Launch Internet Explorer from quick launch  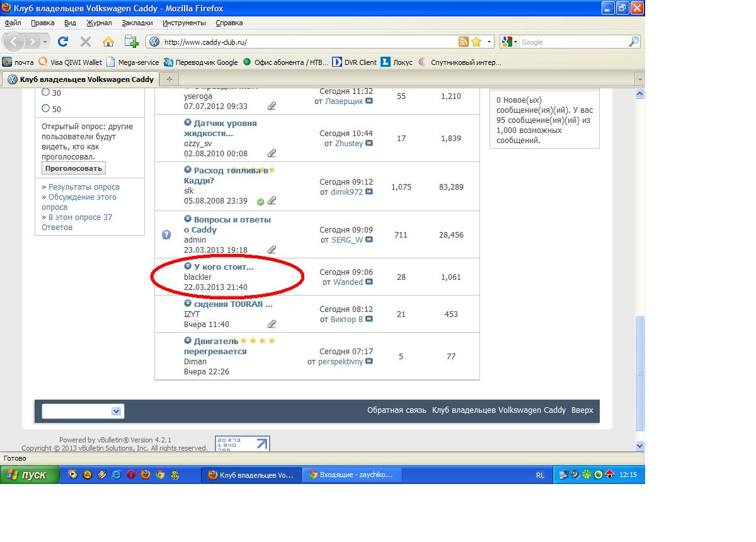click(x=117, y=475)
